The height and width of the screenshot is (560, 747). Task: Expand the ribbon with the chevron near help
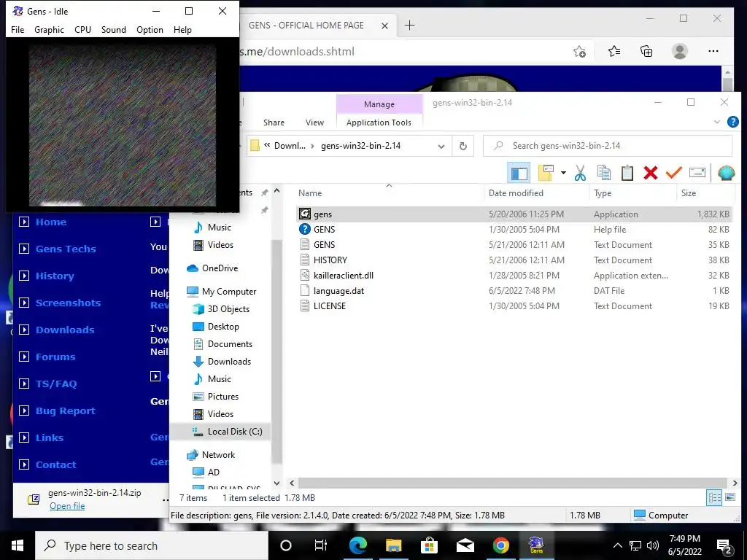(716, 122)
